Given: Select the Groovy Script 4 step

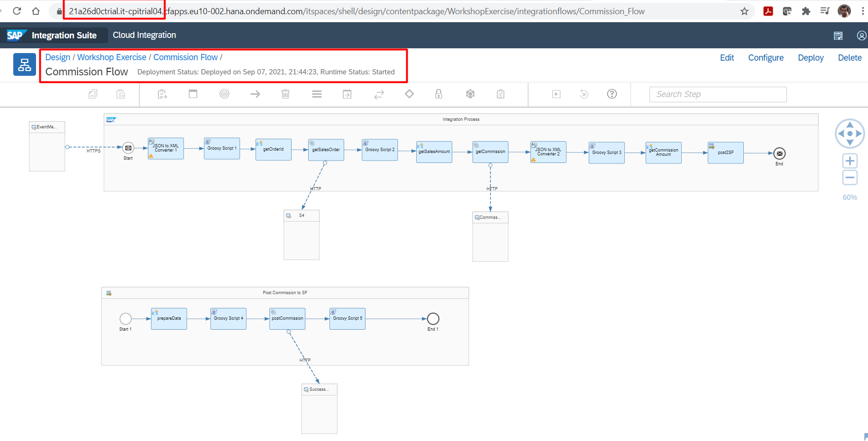Looking at the screenshot, I should (228, 319).
